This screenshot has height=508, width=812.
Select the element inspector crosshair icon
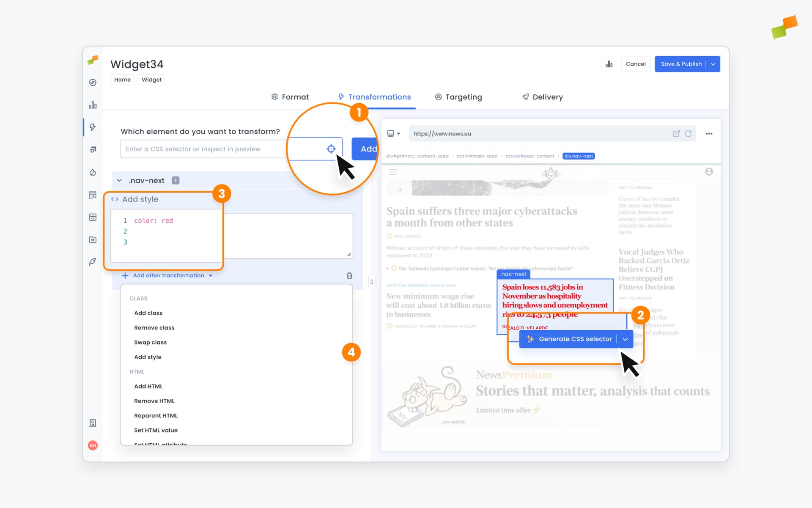[331, 149]
